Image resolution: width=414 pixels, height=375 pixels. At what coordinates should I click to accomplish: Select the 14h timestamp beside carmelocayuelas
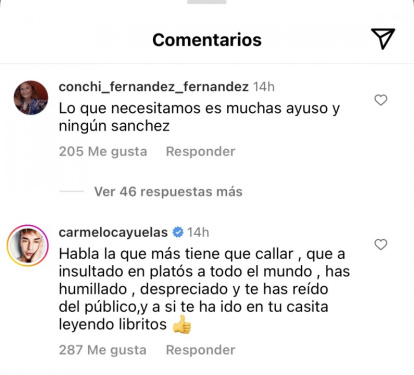[x=198, y=232]
